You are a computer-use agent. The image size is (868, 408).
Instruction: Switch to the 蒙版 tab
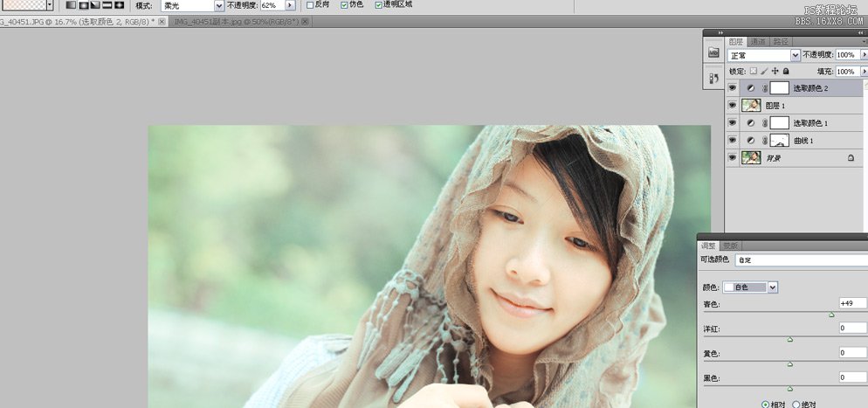click(x=730, y=245)
